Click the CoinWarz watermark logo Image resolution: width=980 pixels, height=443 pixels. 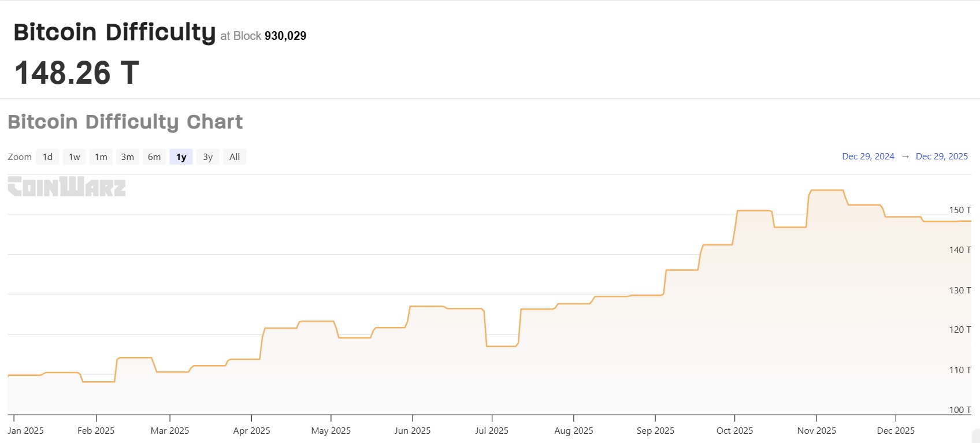[66, 187]
